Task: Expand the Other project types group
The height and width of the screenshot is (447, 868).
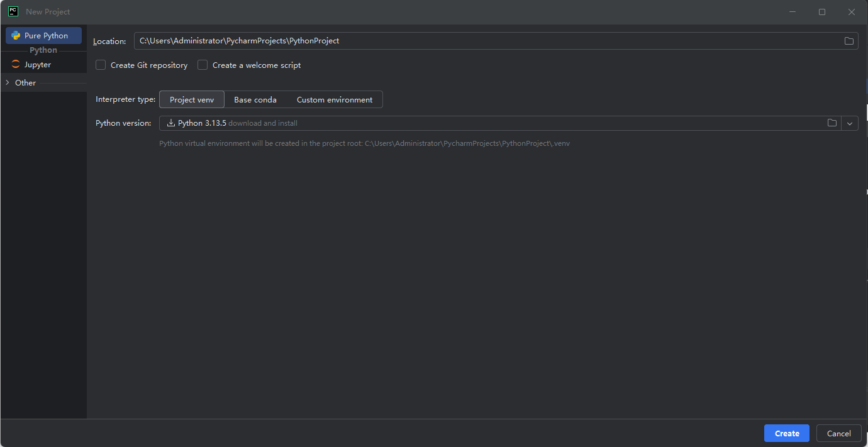Action: click(x=8, y=82)
